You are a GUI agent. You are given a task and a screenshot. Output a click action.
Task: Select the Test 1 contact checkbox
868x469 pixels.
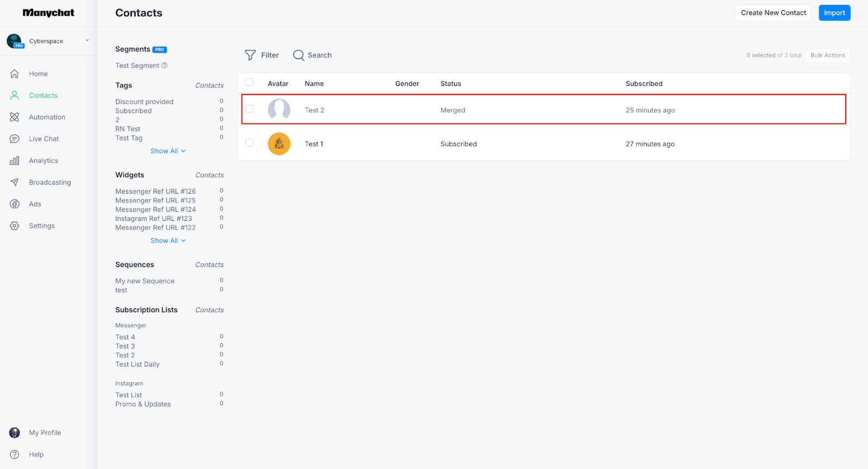click(250, 143)
